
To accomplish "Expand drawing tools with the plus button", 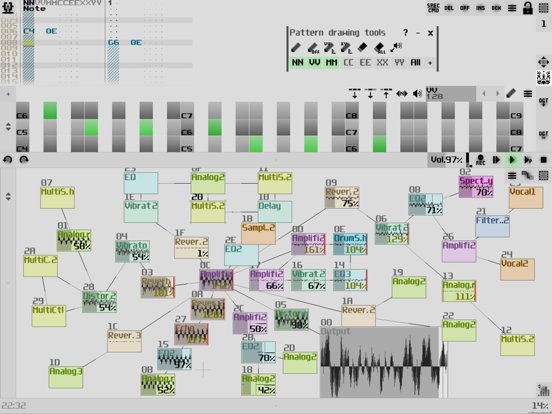I will tap(430, 63).
